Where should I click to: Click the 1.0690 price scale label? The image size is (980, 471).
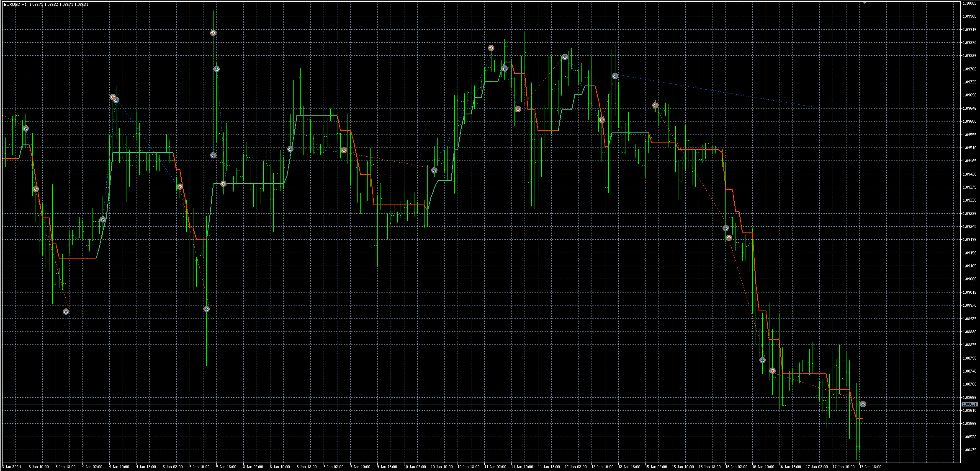point(970,95)
